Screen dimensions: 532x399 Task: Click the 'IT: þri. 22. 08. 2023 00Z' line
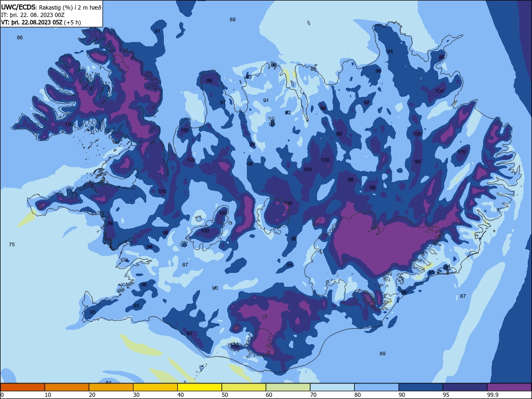(x=33, y=15)
